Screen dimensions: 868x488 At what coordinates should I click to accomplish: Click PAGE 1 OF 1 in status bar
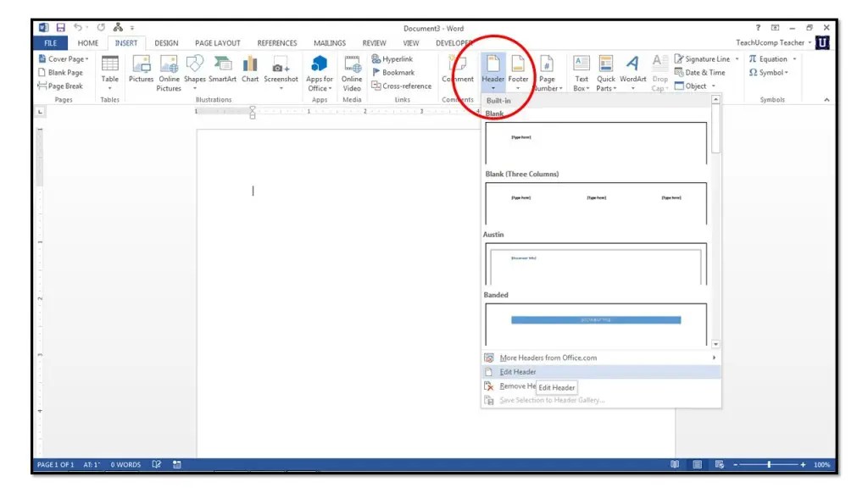[55, 465]
